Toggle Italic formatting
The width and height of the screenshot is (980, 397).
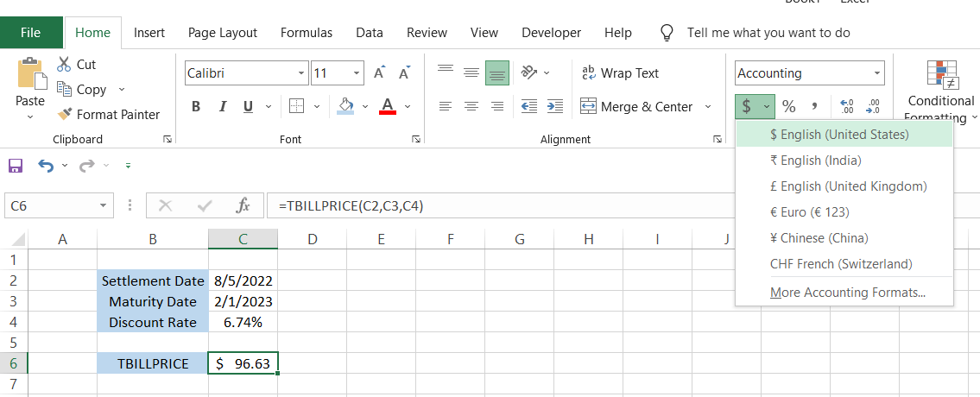(x=222, y=107)
